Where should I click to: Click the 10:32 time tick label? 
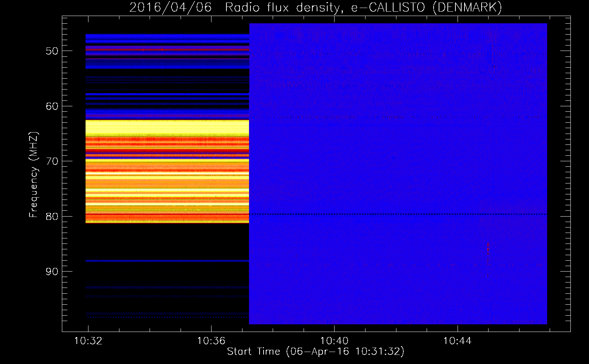pyautogui.click(x=88, y=341)
